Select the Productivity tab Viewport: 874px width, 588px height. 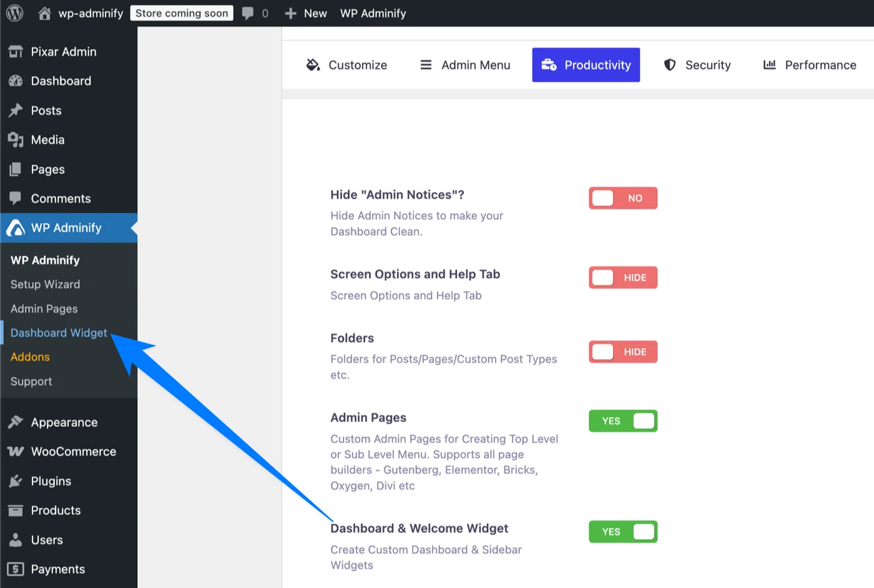(586, 65)
